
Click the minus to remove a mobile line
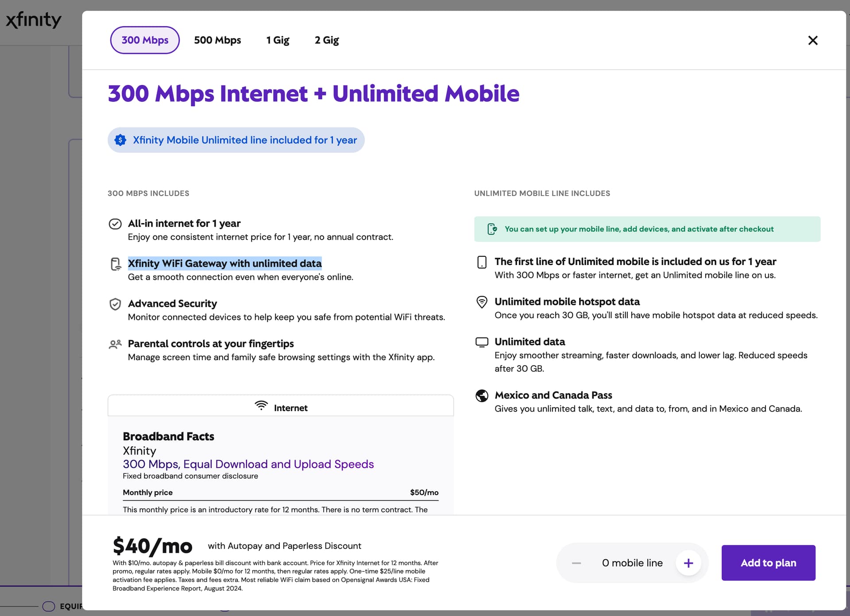(x=576, y=562)
